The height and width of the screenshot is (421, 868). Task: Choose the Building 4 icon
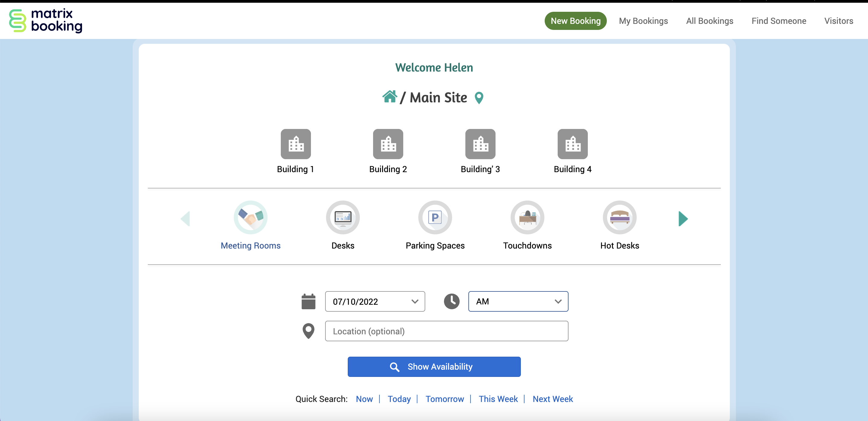[572, 144]
